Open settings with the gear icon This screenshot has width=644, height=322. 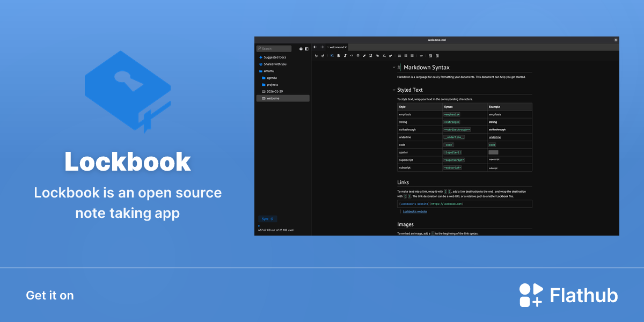click(301, 49)
